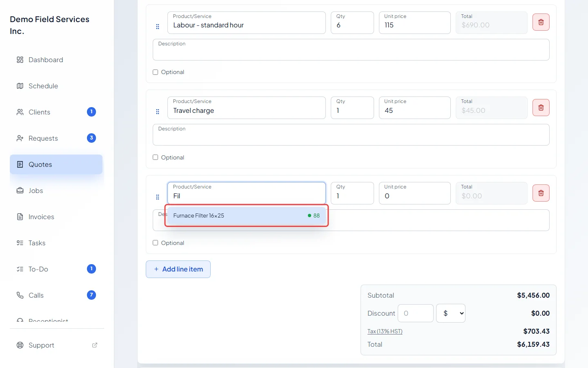The width and height of the screenshot is (588, 368).
Task: Open the discount type dropdown showing $
Action: tap(451, 313)
